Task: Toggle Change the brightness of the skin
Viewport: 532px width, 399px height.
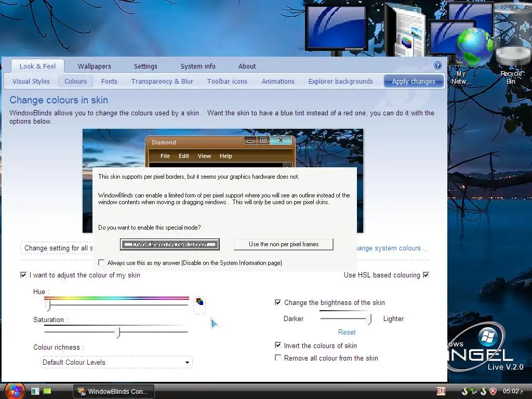Action: (x=278, y=302)
